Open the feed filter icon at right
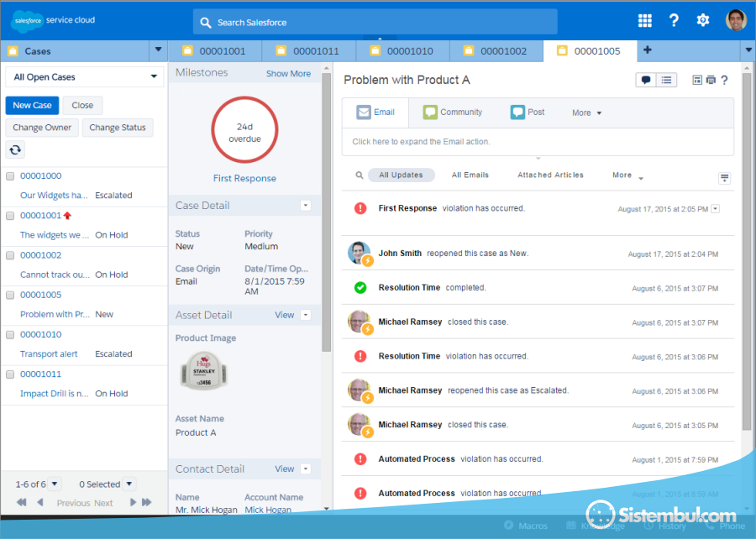Image resolution: width=756 pixels, height=539 pixels. click(x=724, y=178)
